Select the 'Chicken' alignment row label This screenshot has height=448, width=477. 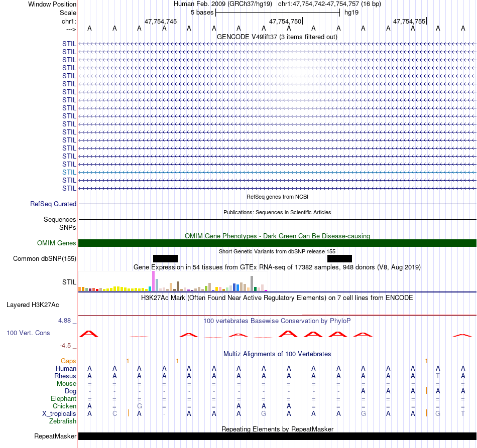(64, 406)
